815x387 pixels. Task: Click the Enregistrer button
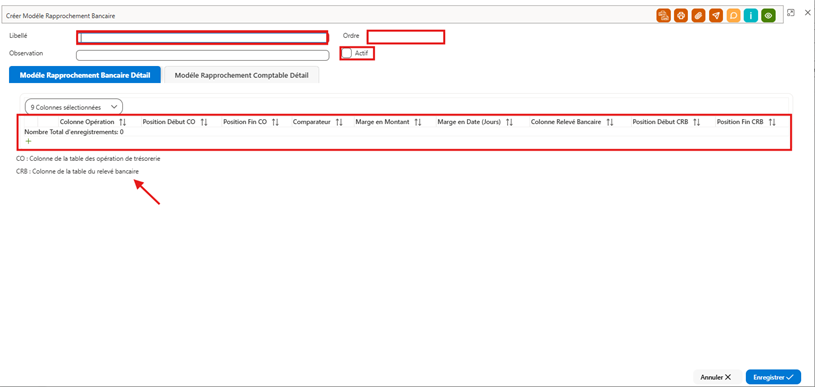(773, 377)
